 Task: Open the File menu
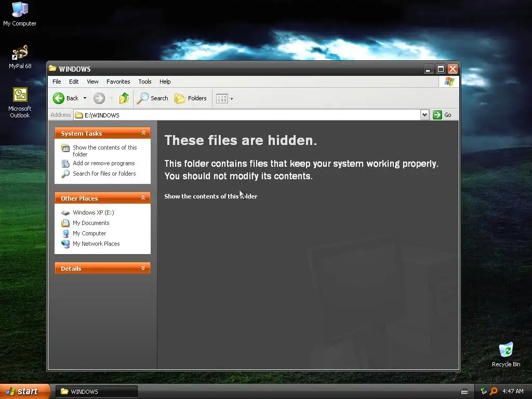[x=57, y=82]
